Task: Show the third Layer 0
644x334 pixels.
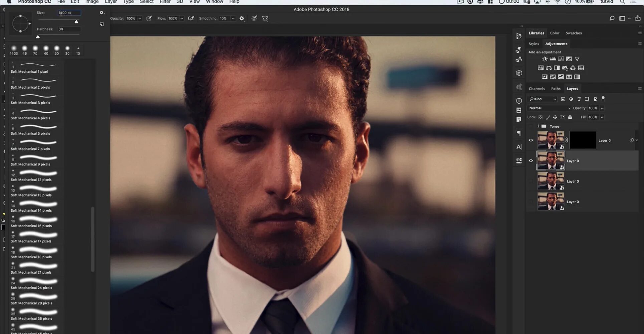Action: point(531,181)
